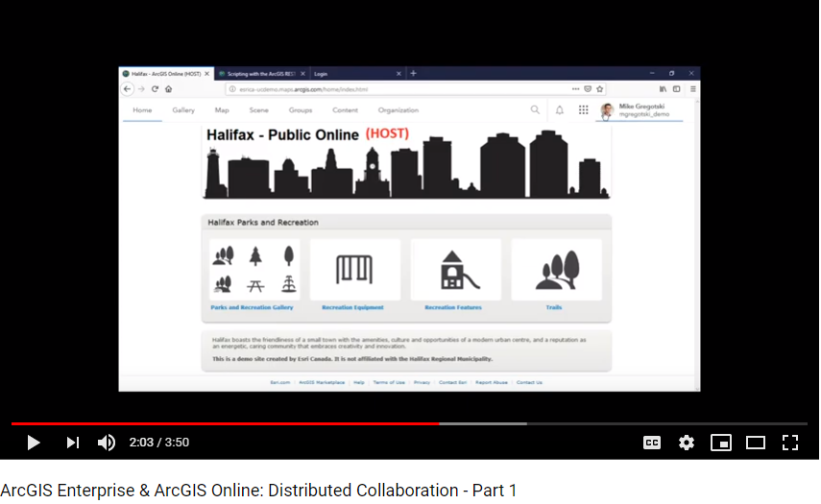821x504 pixels.
Task: Follow Trails link
Action: coord(554,308)
